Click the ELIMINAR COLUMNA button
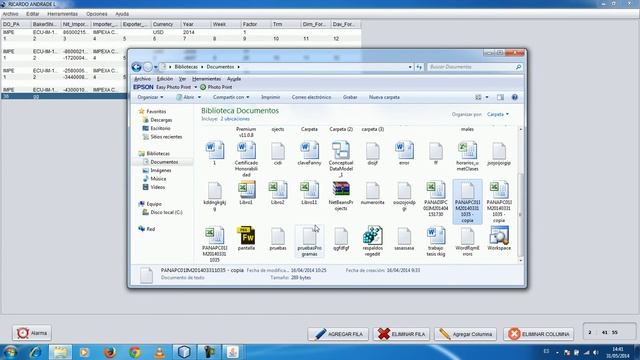640x360 pixels. point(539,334)
